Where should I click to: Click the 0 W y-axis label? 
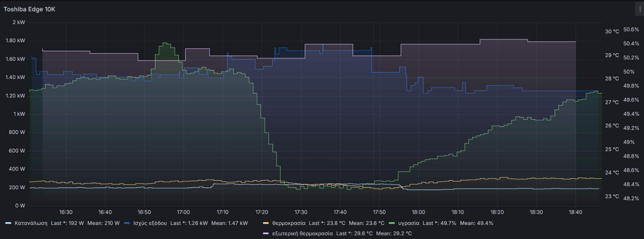click(x=20, y=206)
